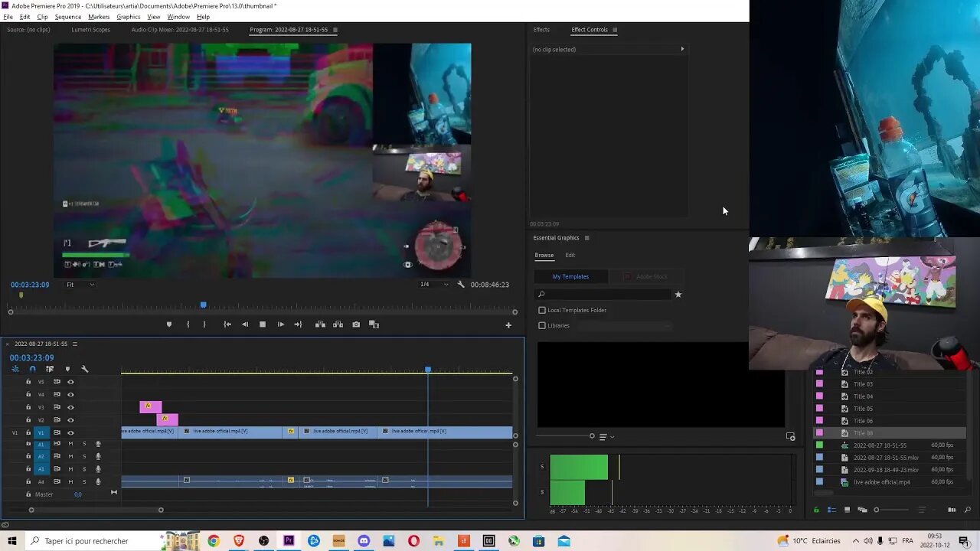This screenshot has width=980, height=551.
Task: Click the Lift button
Action: [x=320, y=324]
